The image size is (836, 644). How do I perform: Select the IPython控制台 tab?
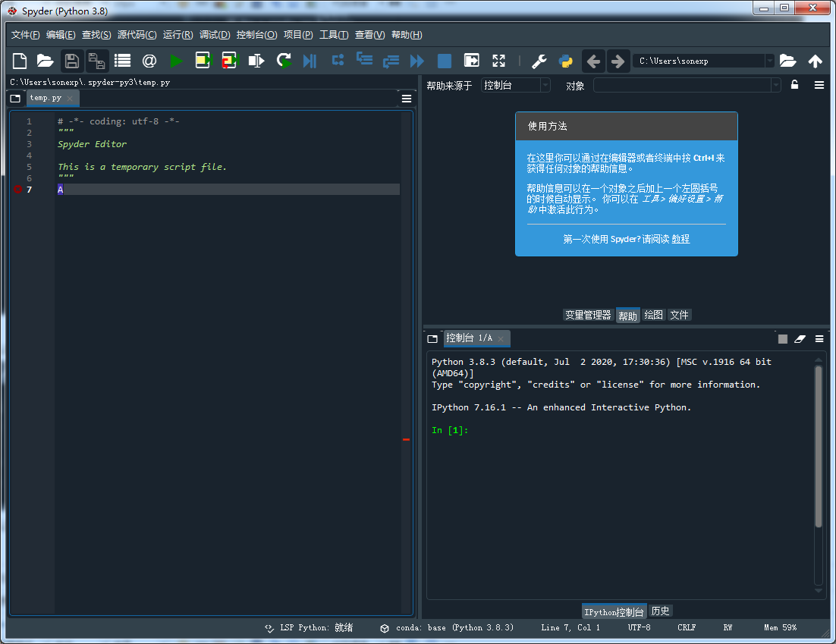click(614, 611)
